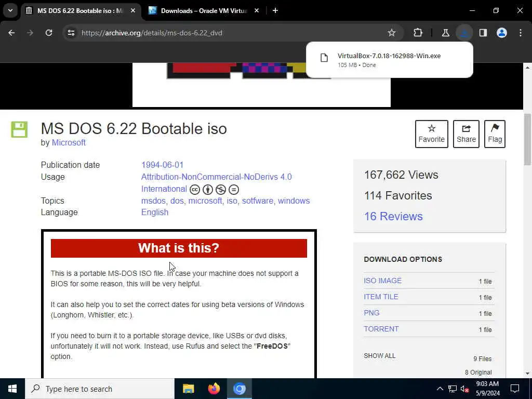Bookmark this page with the star icon

pos(392,33)
